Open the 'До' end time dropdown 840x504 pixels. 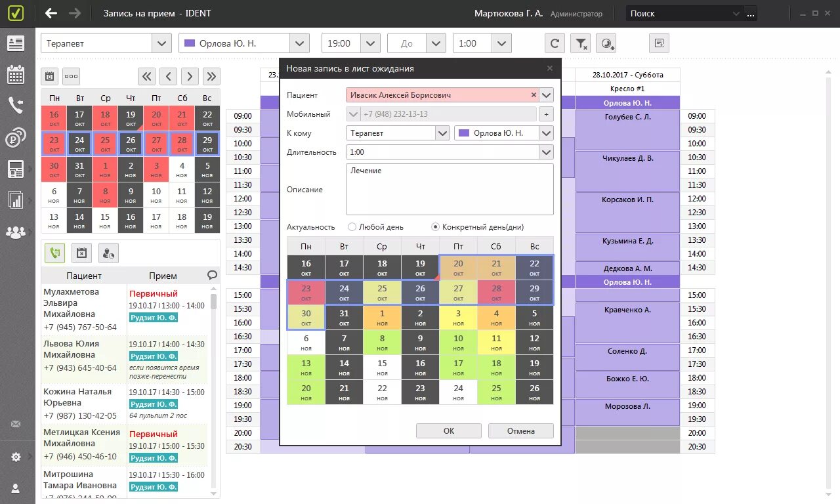(x=436, y=43)
